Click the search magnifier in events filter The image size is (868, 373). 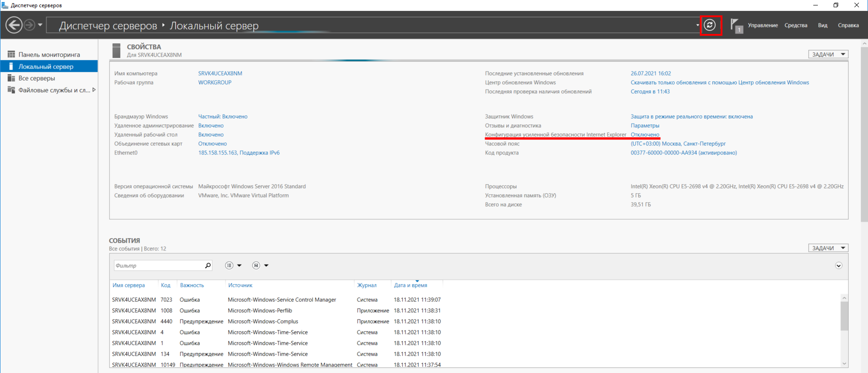[x=208, y=266]
